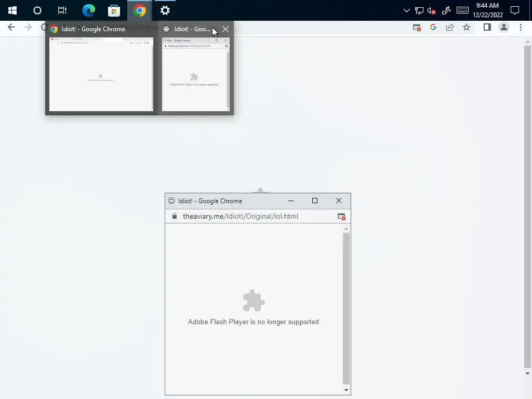Open Microsoft Store from the taskbar

point(114,10)
